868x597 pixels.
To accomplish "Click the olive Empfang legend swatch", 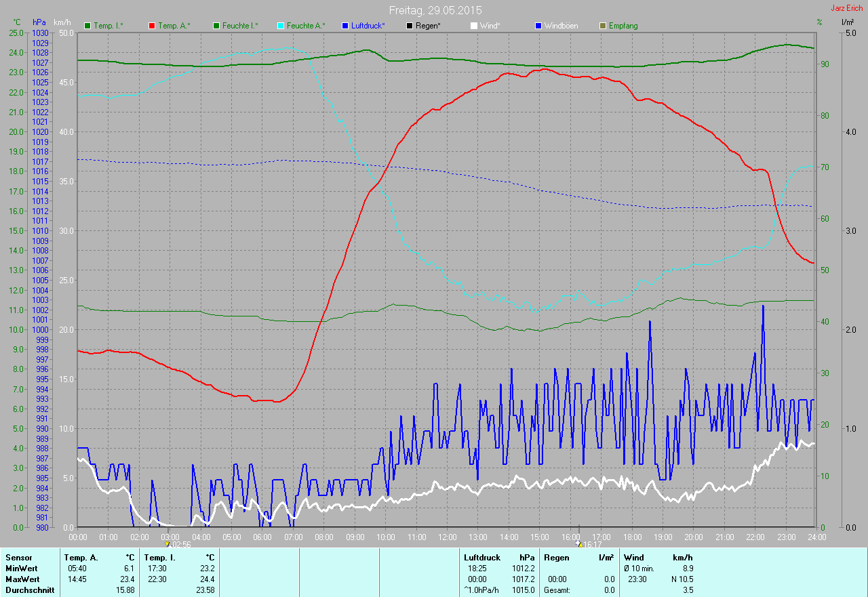I will tap(603, 26).
